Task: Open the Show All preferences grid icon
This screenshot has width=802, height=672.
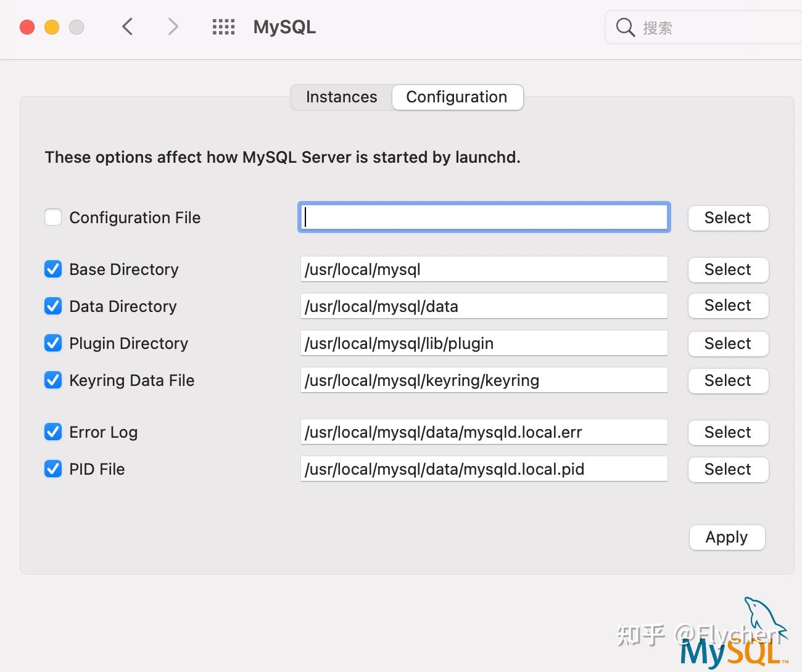Action: pyautogui.click(x=223, y=27)
